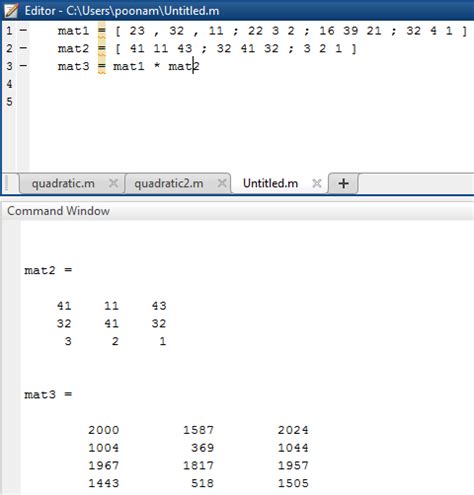Click line number 4 in editor

pyautogui.click(x=9, y=84)
